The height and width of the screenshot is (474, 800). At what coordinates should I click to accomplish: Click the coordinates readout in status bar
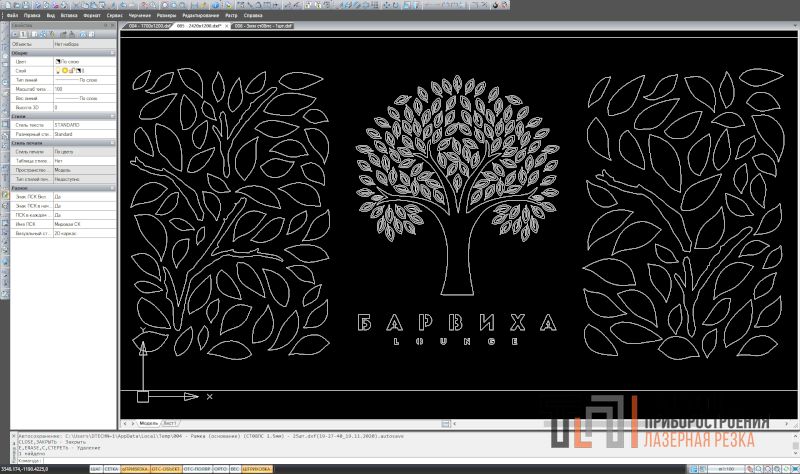pyautogui.click(x=24, y=468)
